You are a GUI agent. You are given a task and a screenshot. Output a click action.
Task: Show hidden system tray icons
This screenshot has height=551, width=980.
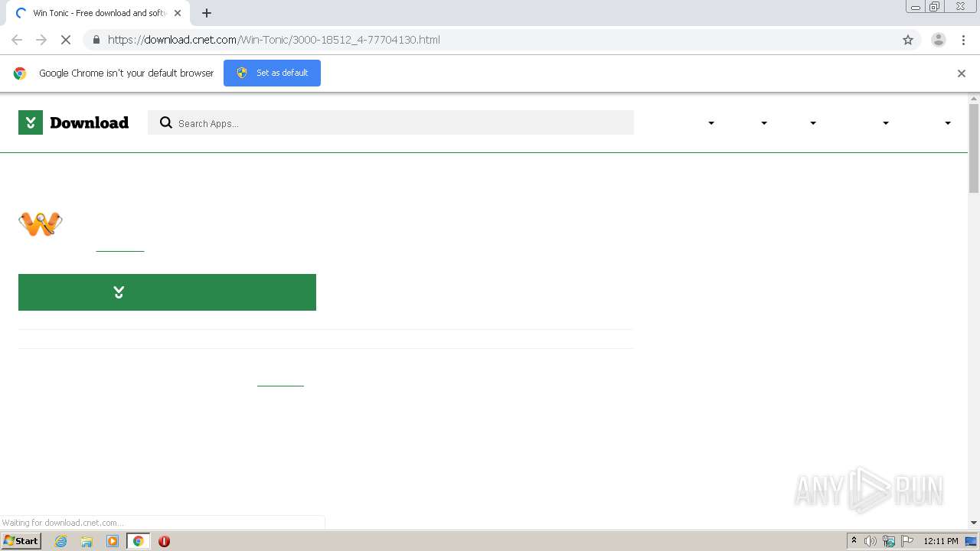854,541
